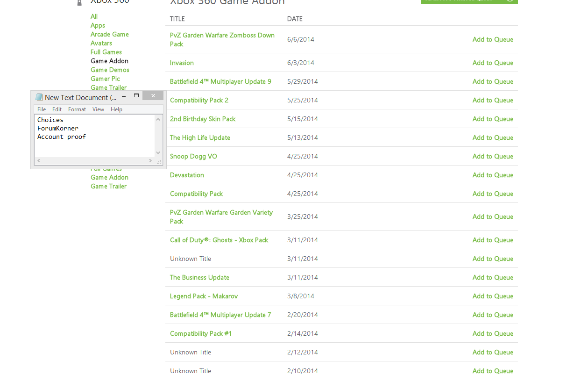Click the 'Account proof' line in Notepad
The image size is (588, 375).
tap(62, 137)
